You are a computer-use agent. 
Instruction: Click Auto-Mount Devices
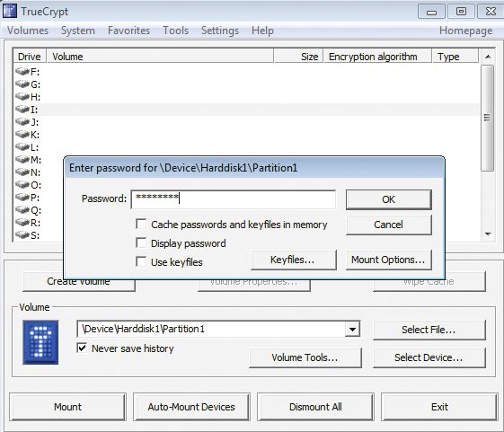click(x=191, y=407)
